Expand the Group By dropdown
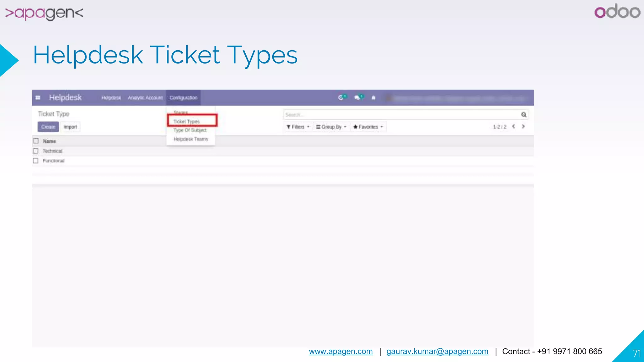This screenshot has width=644, height=362. (x=331, y=127)
